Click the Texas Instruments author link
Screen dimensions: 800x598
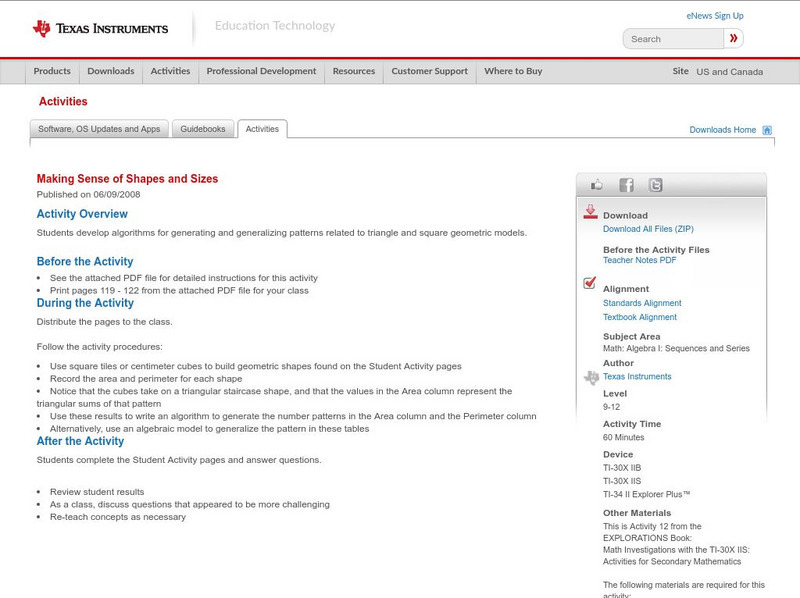point(637,377)
